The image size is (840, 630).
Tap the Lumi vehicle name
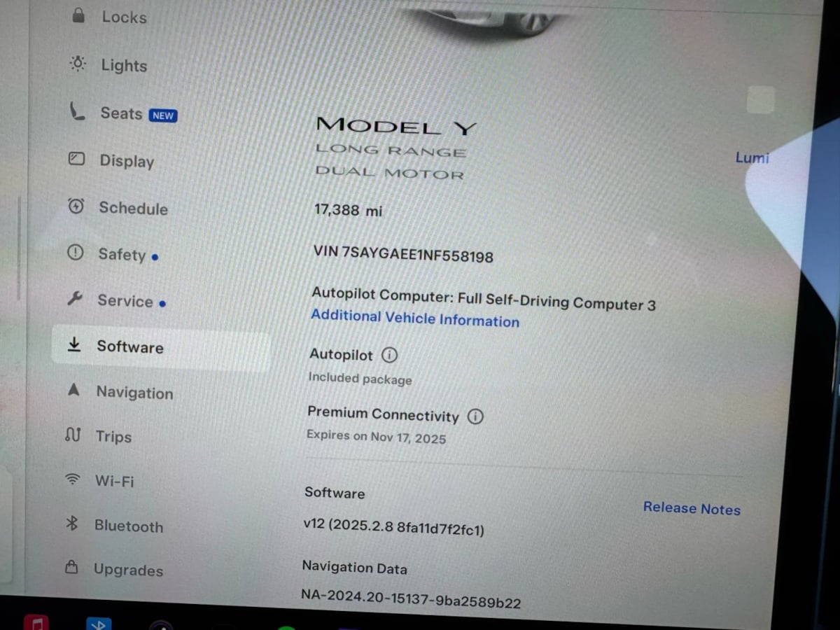point(752,157)
